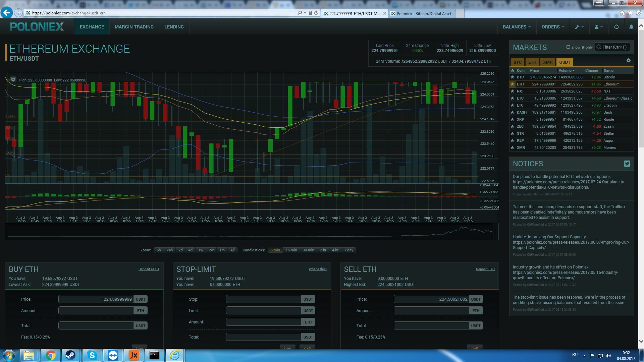Viewport: 644px width, 362px height.
Task: Open the user account menu
Action: tap(598, 27)
